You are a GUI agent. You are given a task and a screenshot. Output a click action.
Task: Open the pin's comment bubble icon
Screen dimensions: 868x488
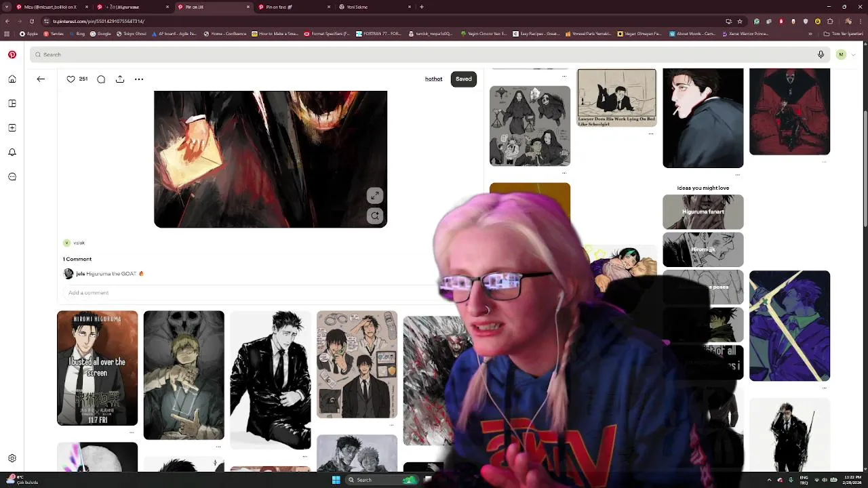pyautogui.click(x=101, y=79)
